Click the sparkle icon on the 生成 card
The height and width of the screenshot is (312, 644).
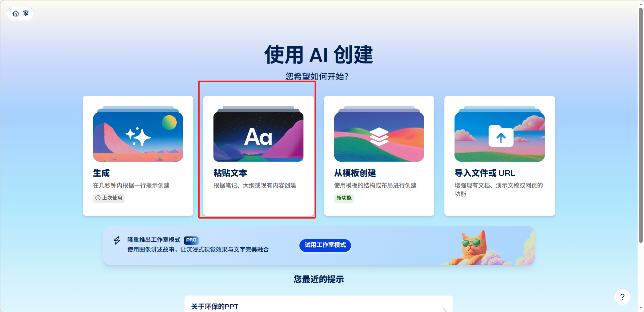[x=138, y=137]
